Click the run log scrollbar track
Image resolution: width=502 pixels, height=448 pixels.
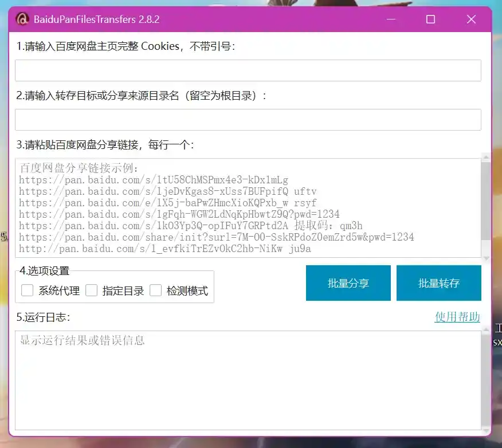[486, 381]
